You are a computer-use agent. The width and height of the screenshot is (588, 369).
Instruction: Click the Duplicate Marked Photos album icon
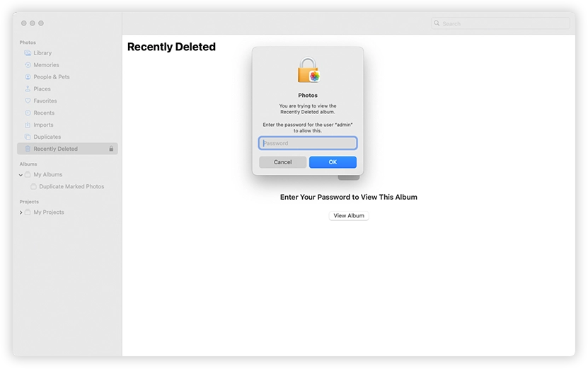tap(33, 186)
